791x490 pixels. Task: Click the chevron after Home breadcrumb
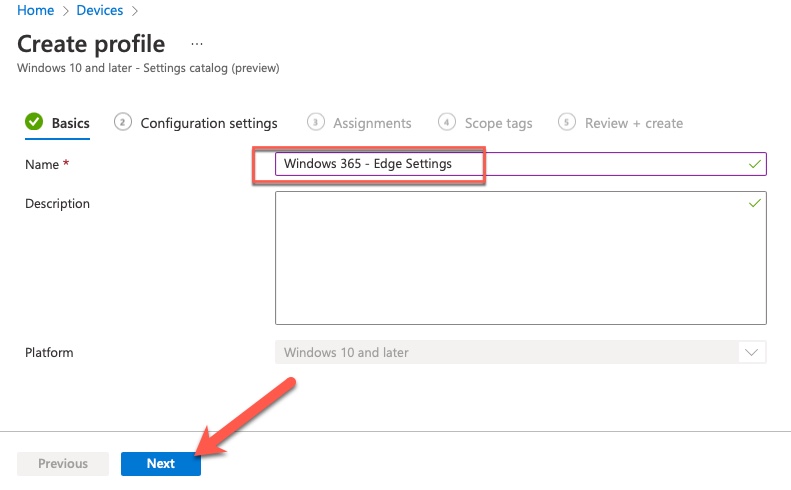point(66,11)
